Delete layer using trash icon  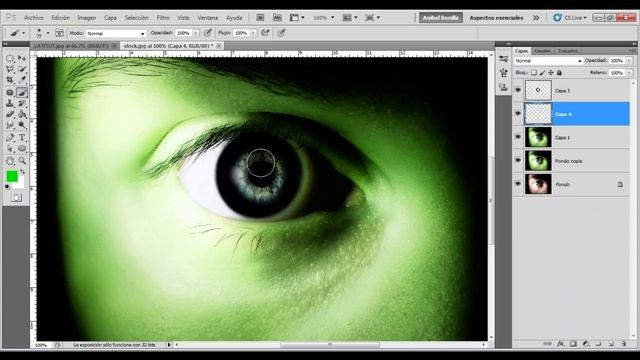pos(623,344)
